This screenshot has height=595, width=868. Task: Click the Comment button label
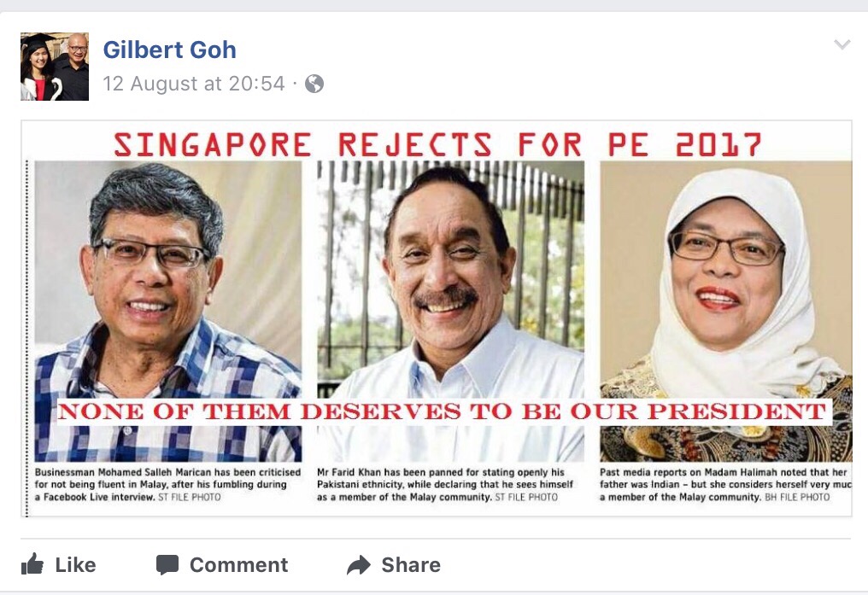tap(238, 565)
